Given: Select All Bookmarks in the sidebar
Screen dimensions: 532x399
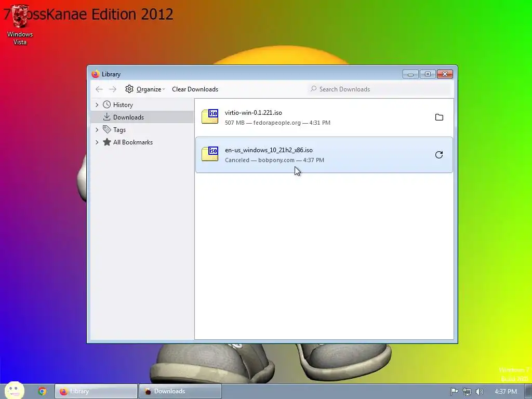Looking at the screenshot, I should point(142,142).
